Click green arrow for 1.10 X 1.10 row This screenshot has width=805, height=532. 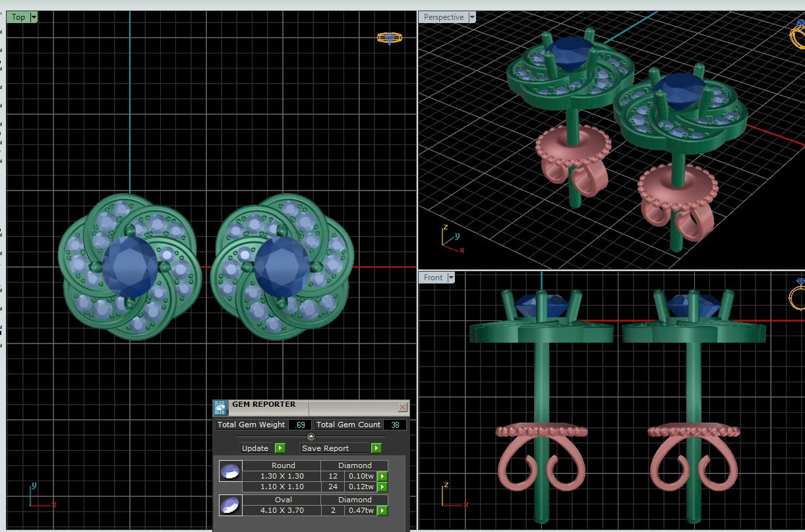pyautogui.click(x=382, y=487)
